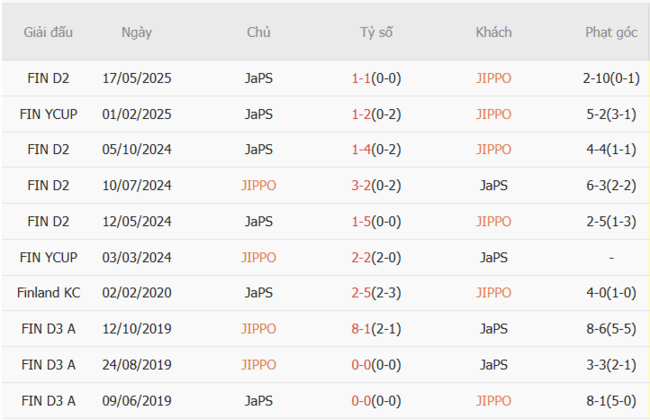The image size is (650, 420).
Task: Click the "Ngày" column header
Action: 137,32
